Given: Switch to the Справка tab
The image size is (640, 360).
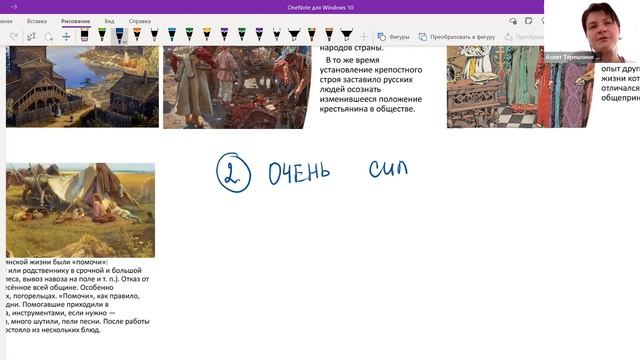Looking at the screenshot, I should pos(140,21).
